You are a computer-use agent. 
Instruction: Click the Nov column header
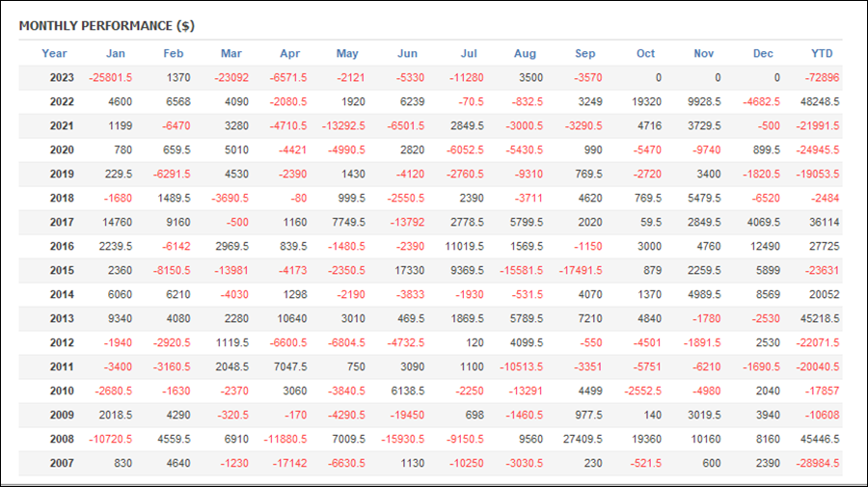704,54
